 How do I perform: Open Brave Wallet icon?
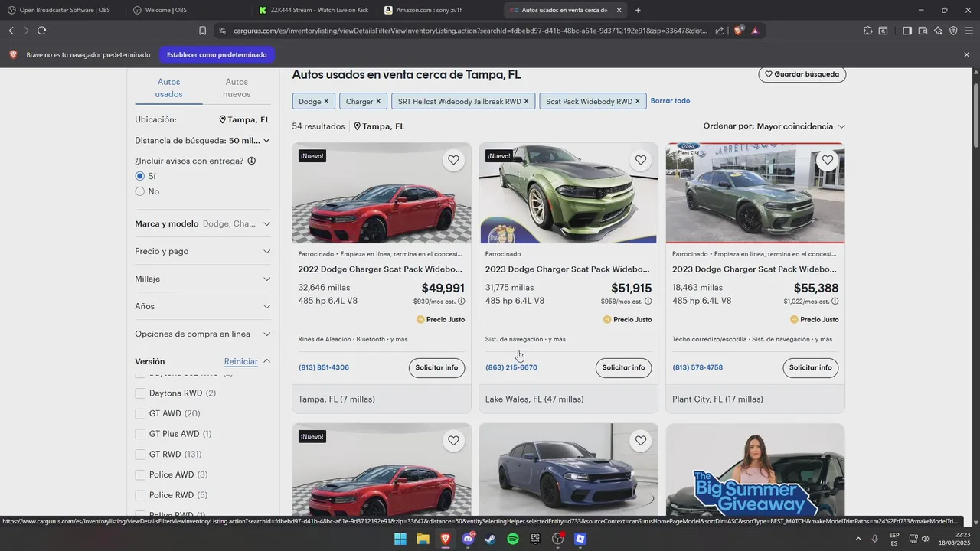tap(923, 31)
